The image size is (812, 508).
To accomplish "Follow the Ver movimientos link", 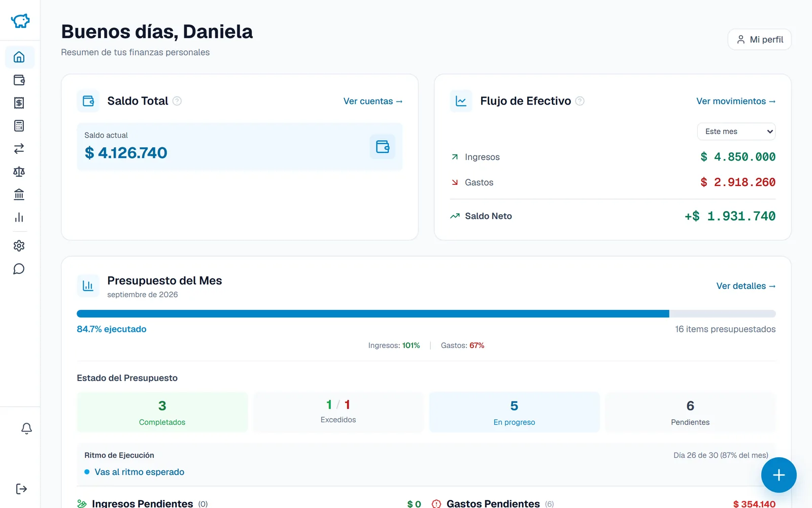I will (x=736, y=101).
